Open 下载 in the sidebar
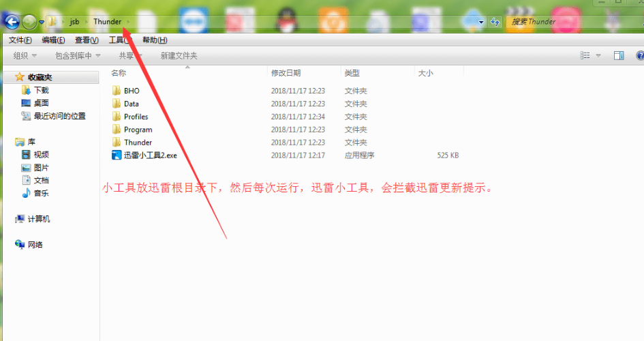 tap(42, 90)
